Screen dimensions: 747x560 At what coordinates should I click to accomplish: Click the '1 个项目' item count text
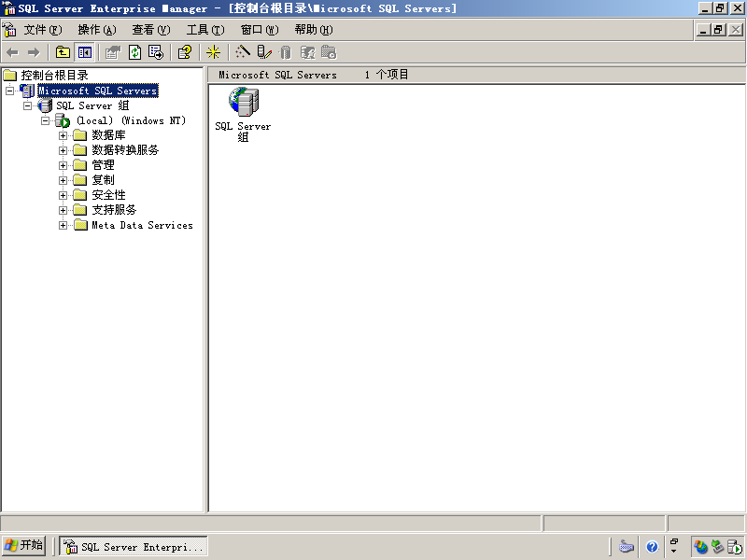pos(387,75)
